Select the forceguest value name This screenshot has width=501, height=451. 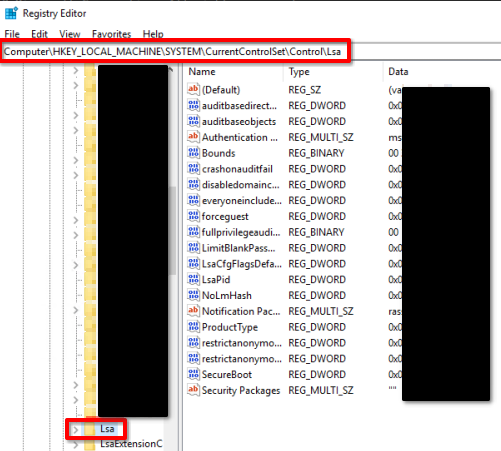pos(225,217)
